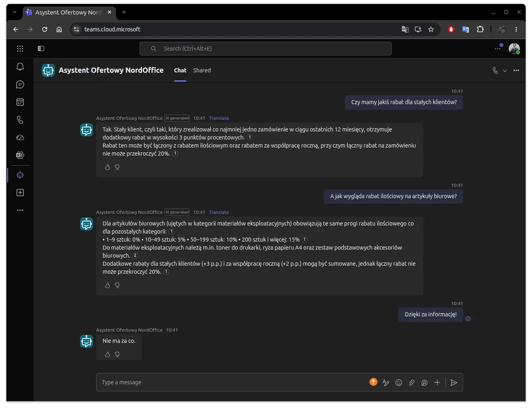
Task: Open citation 1 after '3 punktów procentowych.'
Action: click(x=250, y=137)
